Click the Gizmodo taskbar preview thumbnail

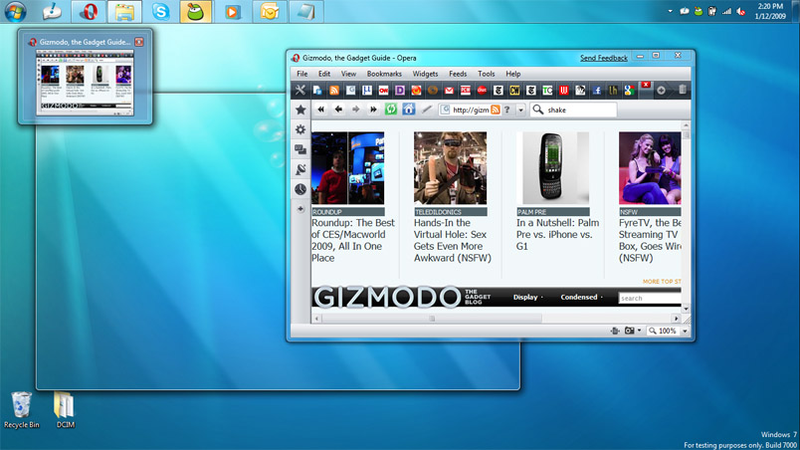click(x=85, y=82)
